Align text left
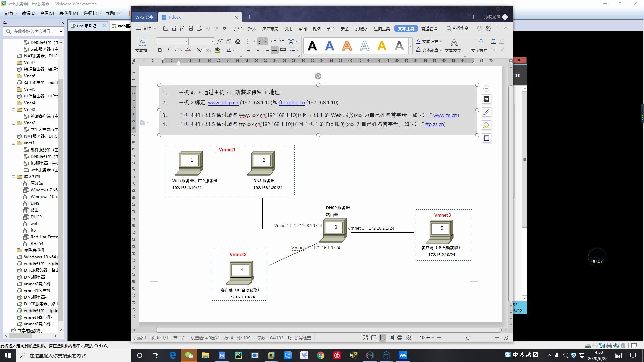 click(x=250, y=50)
